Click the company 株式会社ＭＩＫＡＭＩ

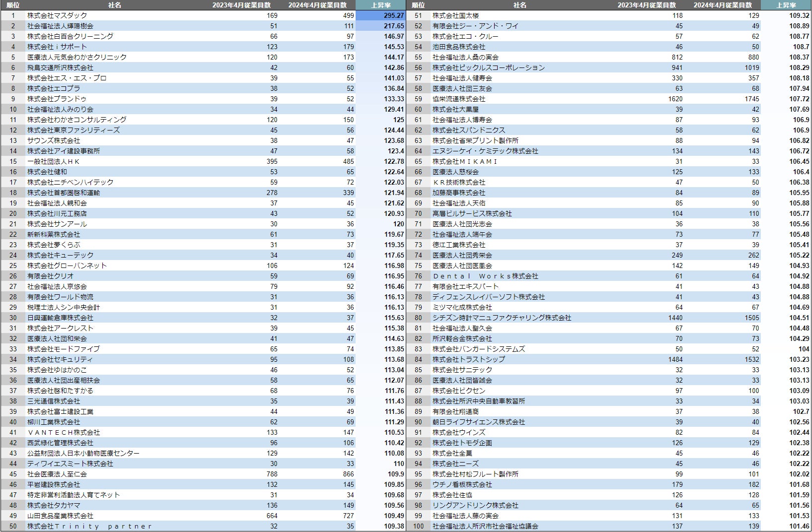click(465, 161)
